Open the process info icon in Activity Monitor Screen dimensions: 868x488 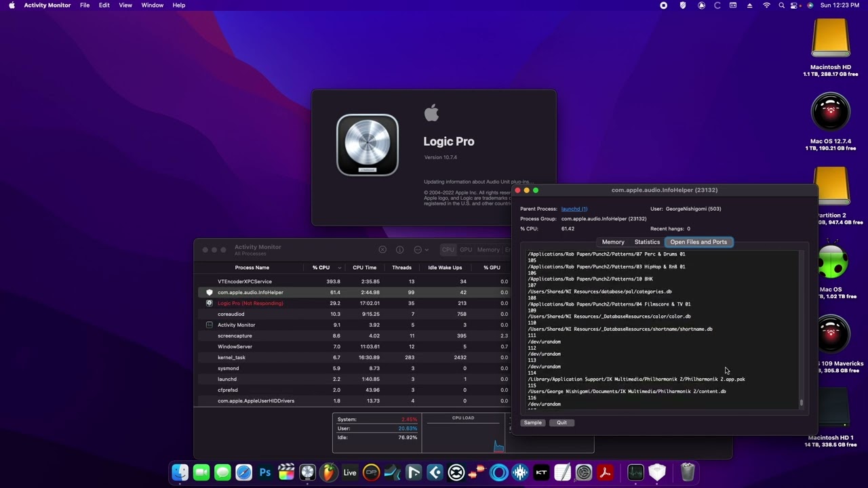400,250
